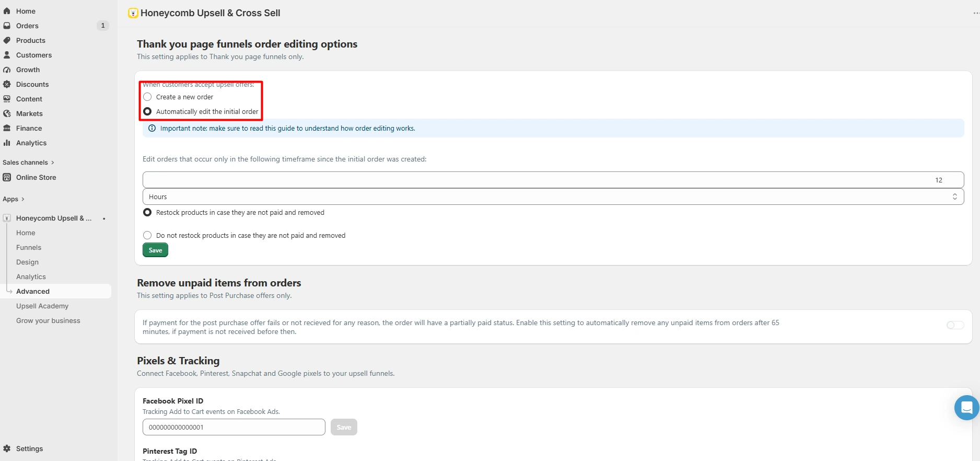The height and width of the screenshot is (461, 980).
Task: Select Create a new order radio
Action: (x=147, y=97)
